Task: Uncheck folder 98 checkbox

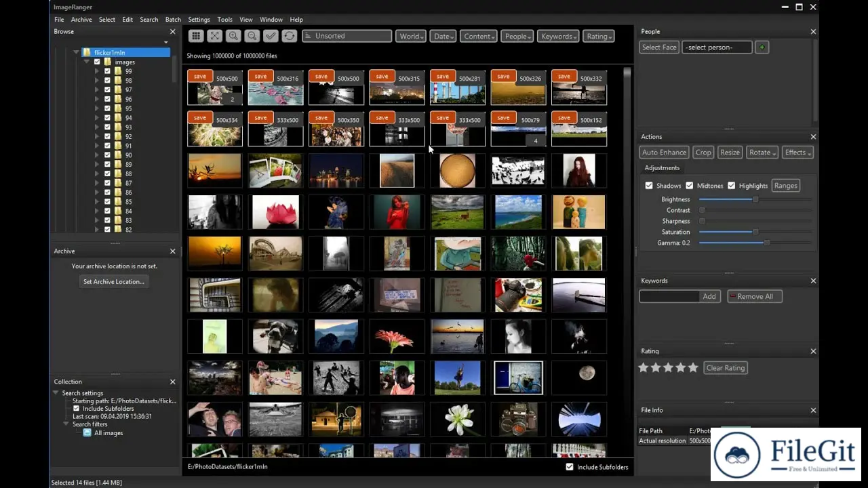Action: click(107, 81)
